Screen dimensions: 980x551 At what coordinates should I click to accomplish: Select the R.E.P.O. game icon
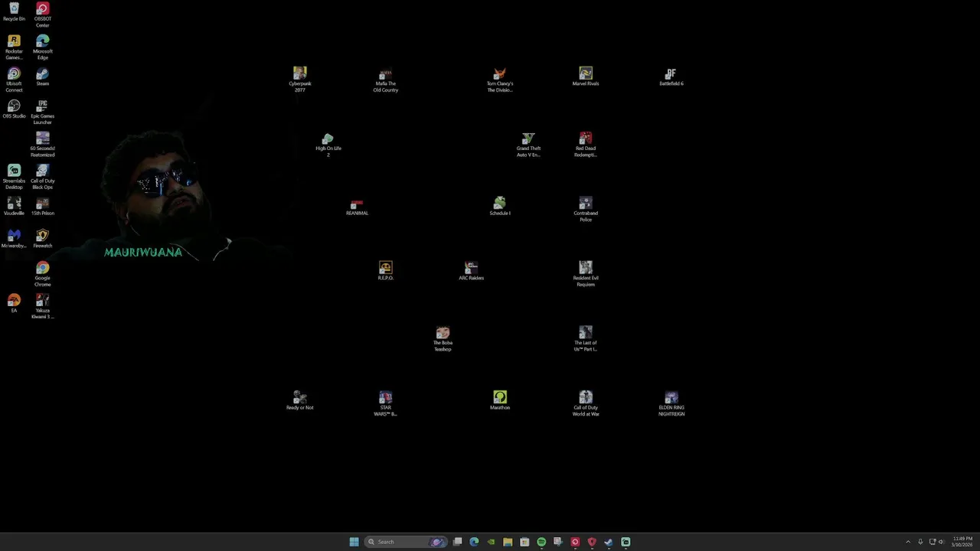click(x=386, y=271)
